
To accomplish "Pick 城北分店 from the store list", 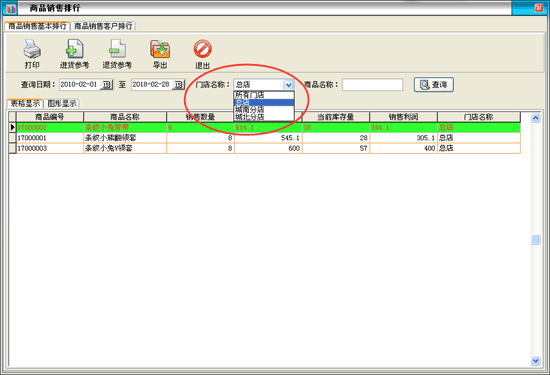I will click(264, 117).
